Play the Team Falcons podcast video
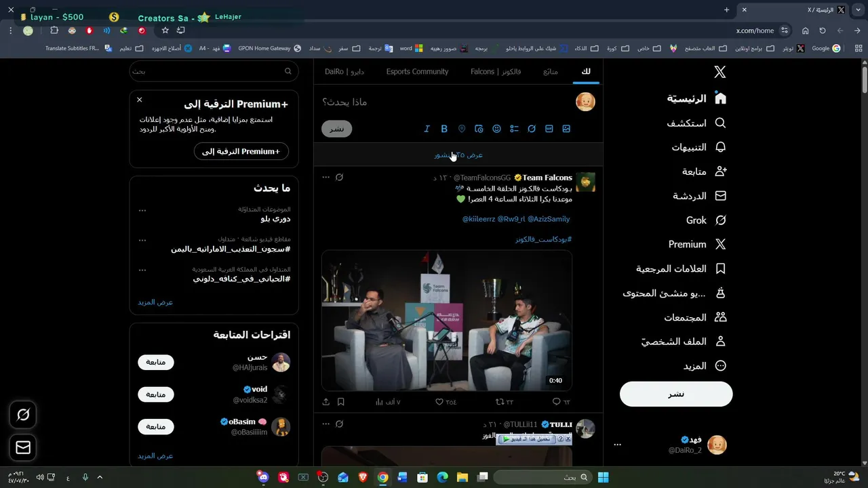 pyautogui.click(x=447, y=321)
